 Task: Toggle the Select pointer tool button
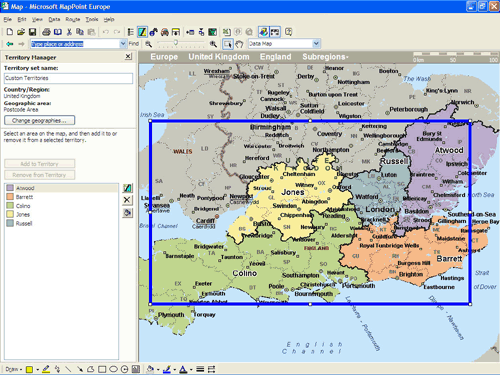click(228, 44)
